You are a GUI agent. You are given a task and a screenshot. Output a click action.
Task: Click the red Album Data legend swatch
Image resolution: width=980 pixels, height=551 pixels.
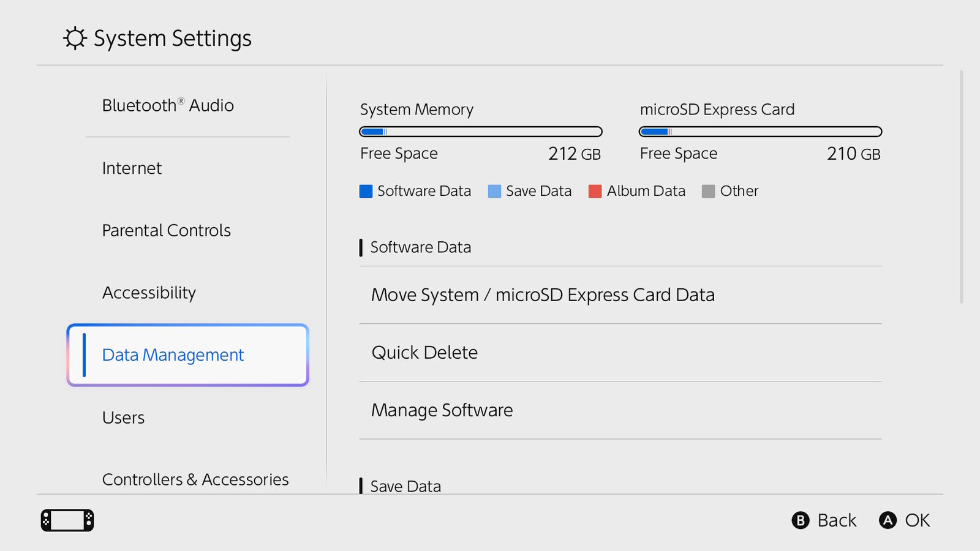595,192
